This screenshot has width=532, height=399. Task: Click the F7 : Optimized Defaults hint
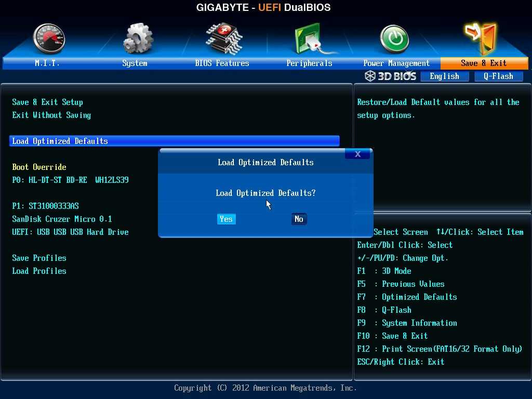point(407,297)
